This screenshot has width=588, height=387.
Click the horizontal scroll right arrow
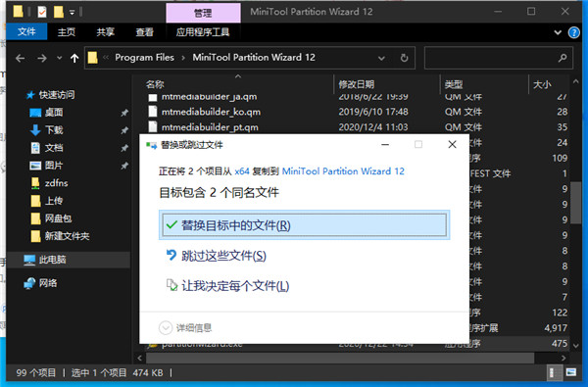tap(563, 358)
